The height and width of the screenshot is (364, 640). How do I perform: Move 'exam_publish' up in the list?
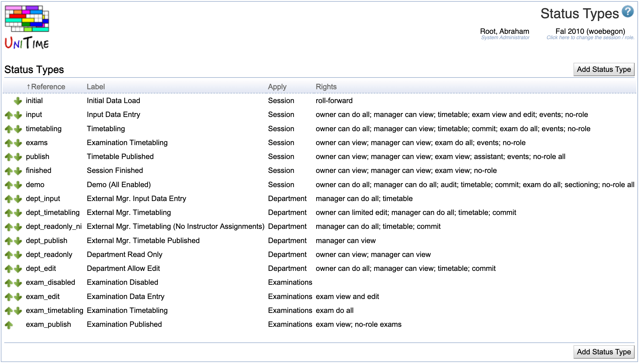click(x=9, y=324)
